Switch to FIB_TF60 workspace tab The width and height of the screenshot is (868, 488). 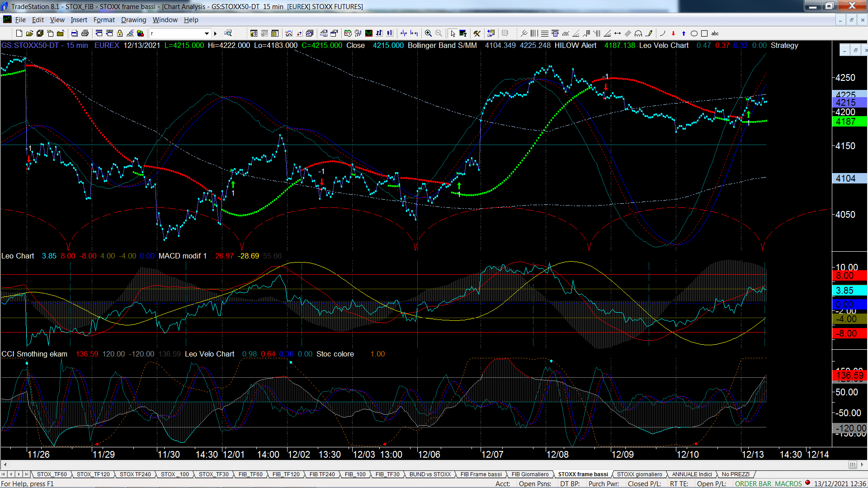[x=250, y=474]
